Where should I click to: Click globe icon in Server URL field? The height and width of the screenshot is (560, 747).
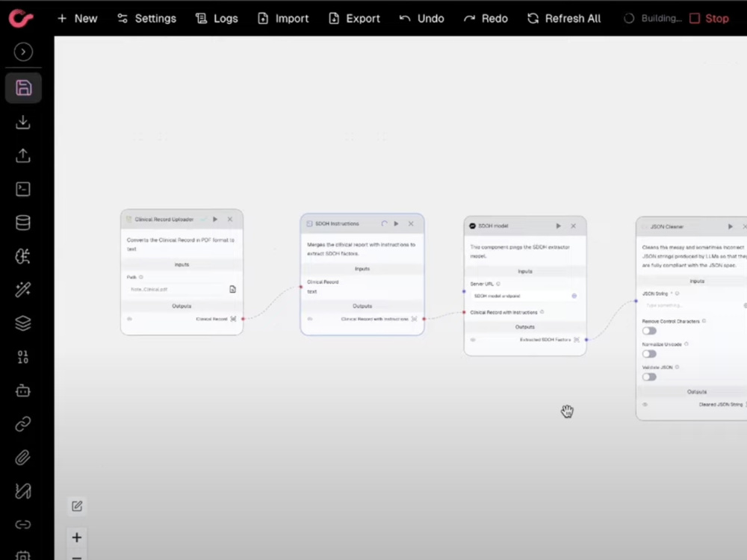pos(574,296)
